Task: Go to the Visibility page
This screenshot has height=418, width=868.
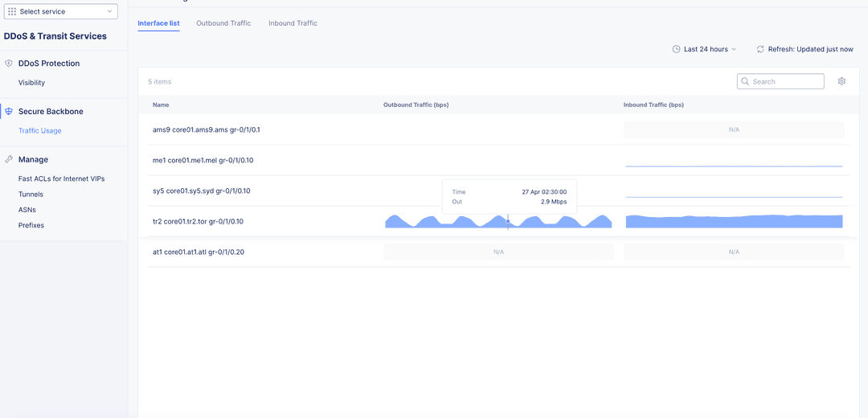Action: (x=31, y=83)
